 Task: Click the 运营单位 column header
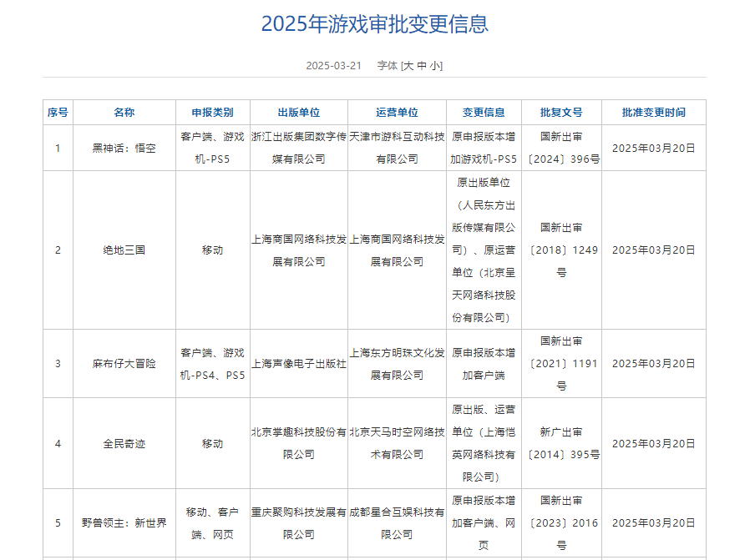click(397, 113)
